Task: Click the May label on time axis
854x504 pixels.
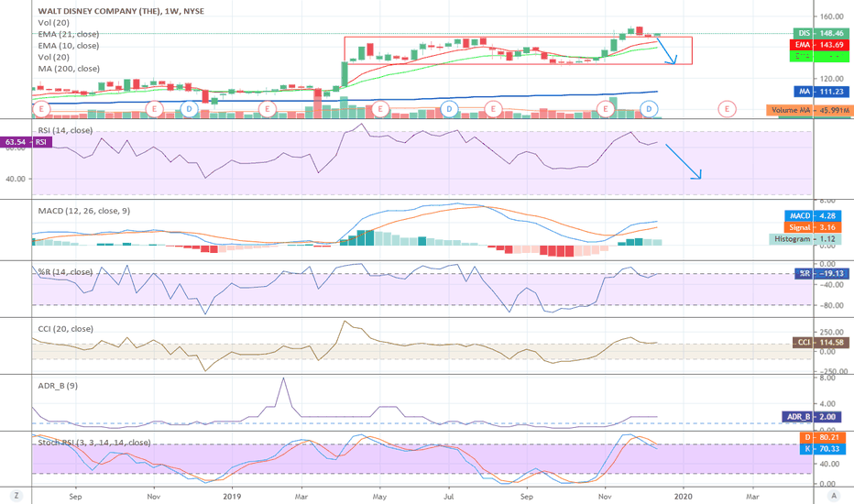Action: click(379, 497)
